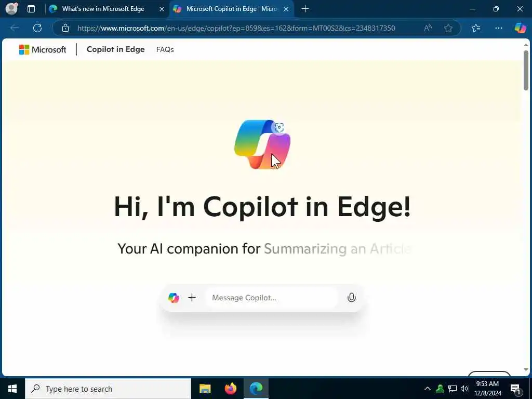The width and height of the screenshot is (532, 399).
Task: Click the large Copilot logo image
Action: pos(262,144)
